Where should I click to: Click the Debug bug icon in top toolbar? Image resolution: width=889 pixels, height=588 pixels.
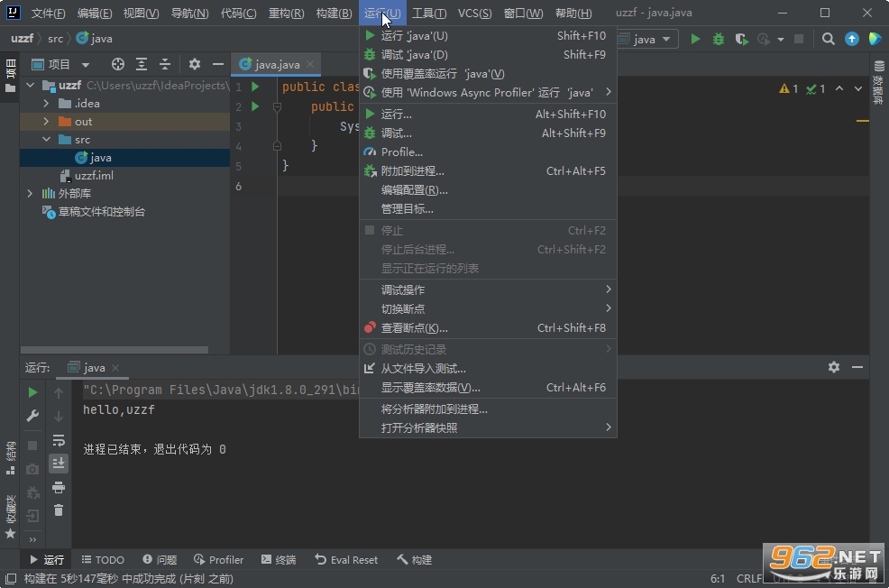(719, 39)
